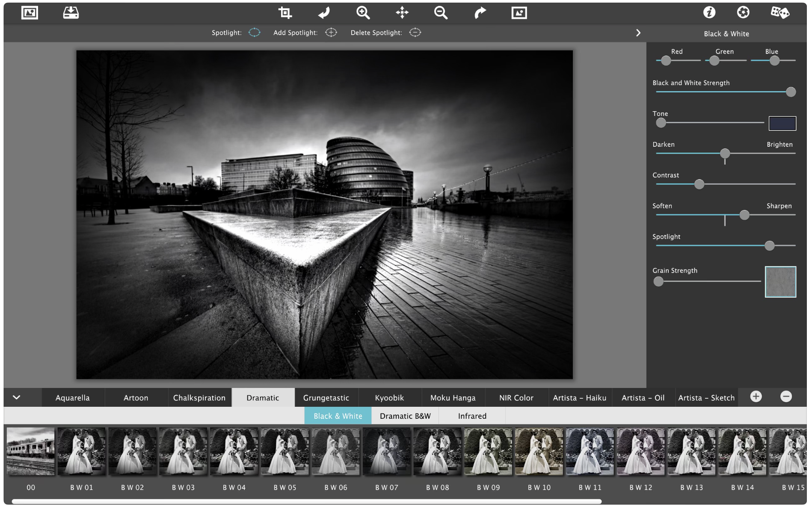Choose the B W 05 preset thumbnail

[x=285, y=452]
